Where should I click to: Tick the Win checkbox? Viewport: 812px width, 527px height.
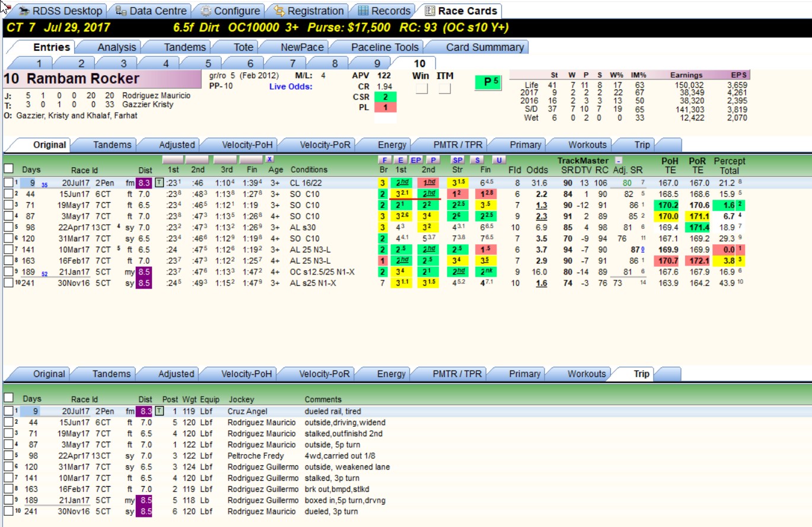pyautogui.click(x=422, y=88)
